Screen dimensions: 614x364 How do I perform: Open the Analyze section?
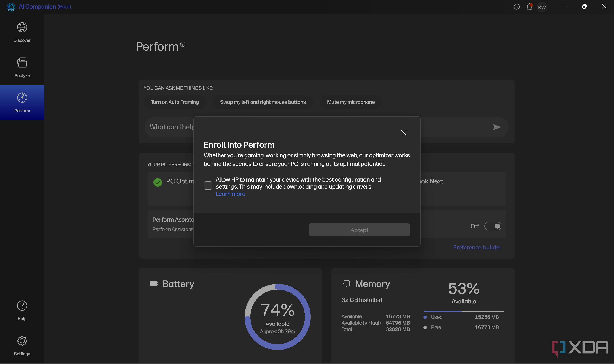22,68
